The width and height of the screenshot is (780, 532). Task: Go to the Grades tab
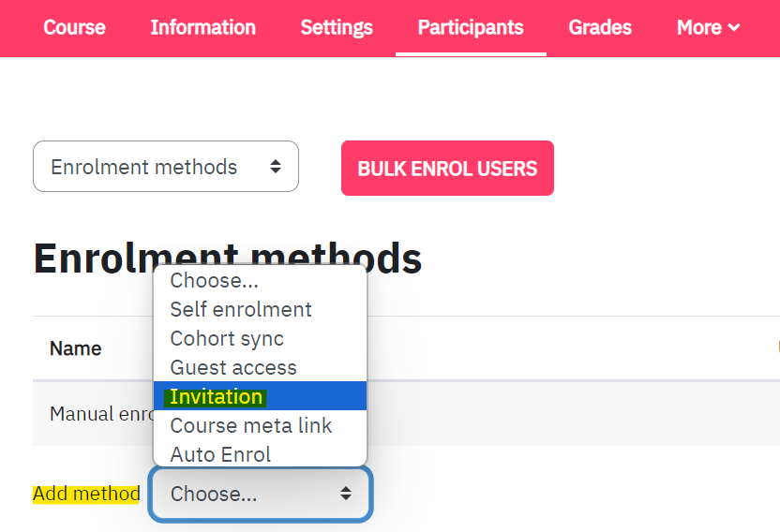pyautogui.click(x=600, y=27)
